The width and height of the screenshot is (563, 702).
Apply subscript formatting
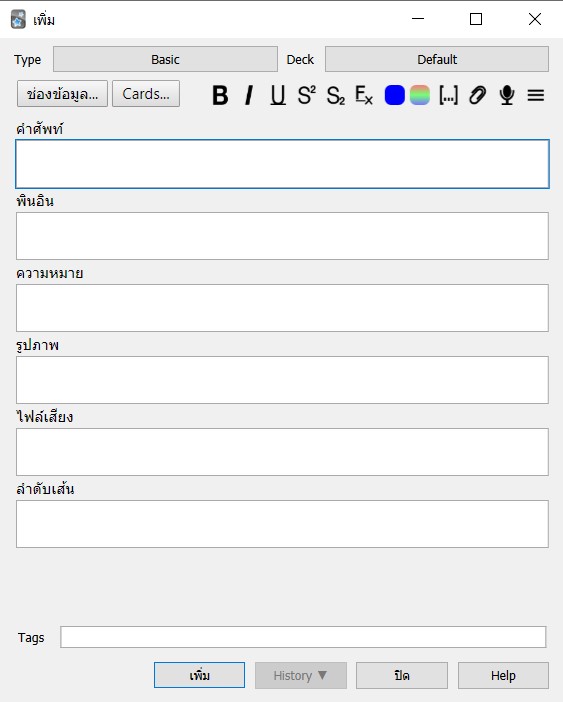pos(336,95)
